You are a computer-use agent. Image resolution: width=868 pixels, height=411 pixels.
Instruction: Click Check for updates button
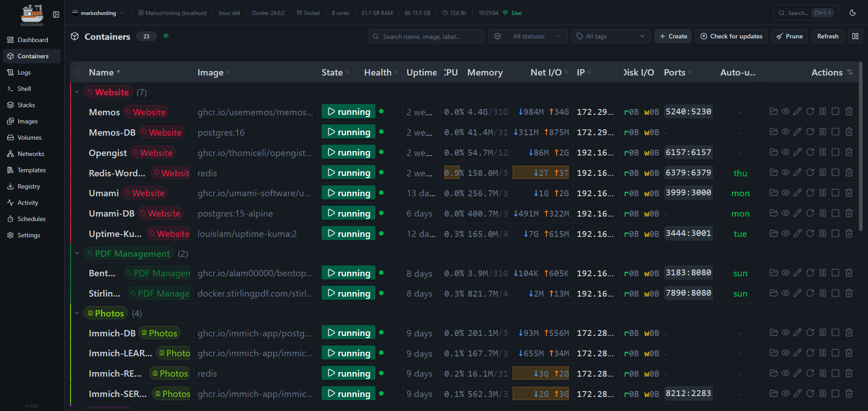731,36
